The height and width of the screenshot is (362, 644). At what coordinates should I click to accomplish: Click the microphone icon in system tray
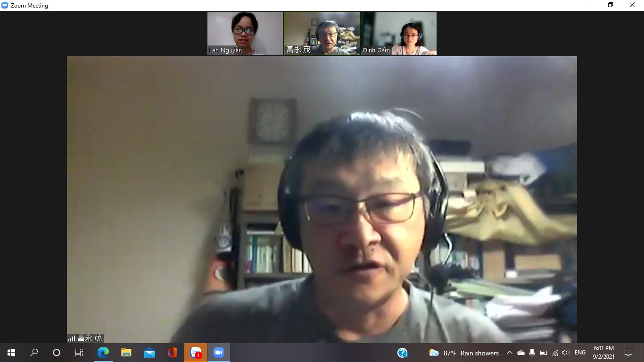532,353
